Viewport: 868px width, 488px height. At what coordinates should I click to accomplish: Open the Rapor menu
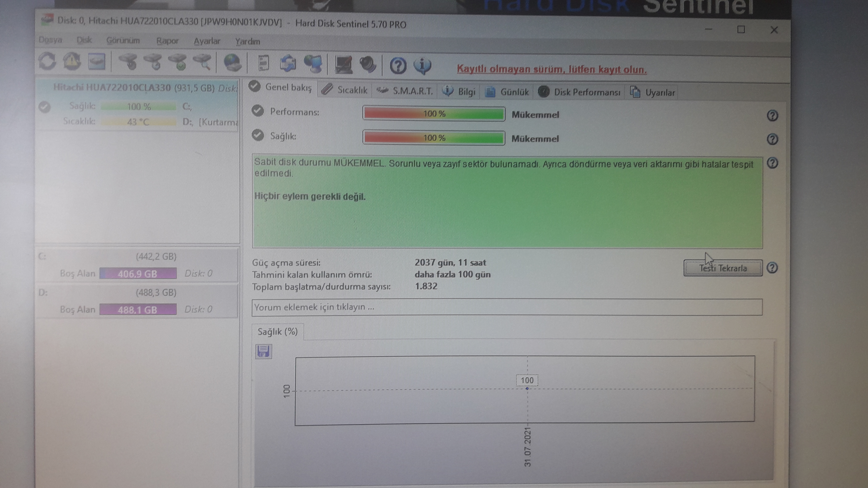point(167,41)
